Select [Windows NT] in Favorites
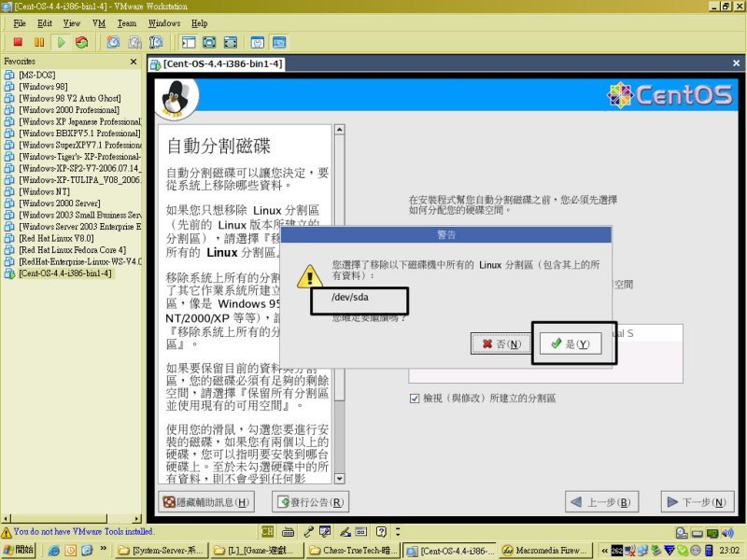 pos(44,191)
